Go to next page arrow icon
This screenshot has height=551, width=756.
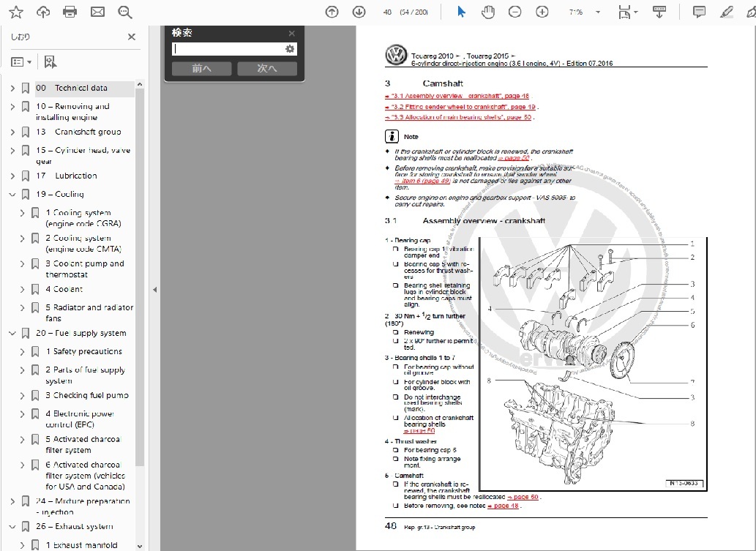(x=359, y=12)
